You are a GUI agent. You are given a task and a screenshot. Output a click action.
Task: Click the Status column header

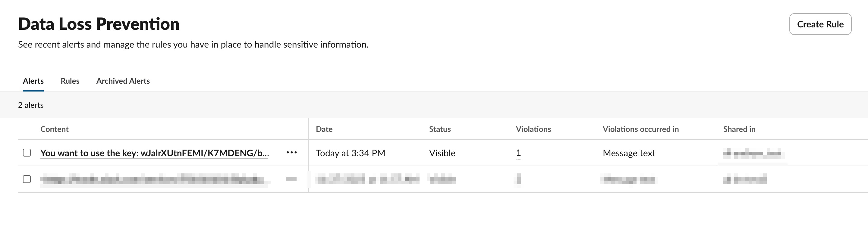coord(440,129)
